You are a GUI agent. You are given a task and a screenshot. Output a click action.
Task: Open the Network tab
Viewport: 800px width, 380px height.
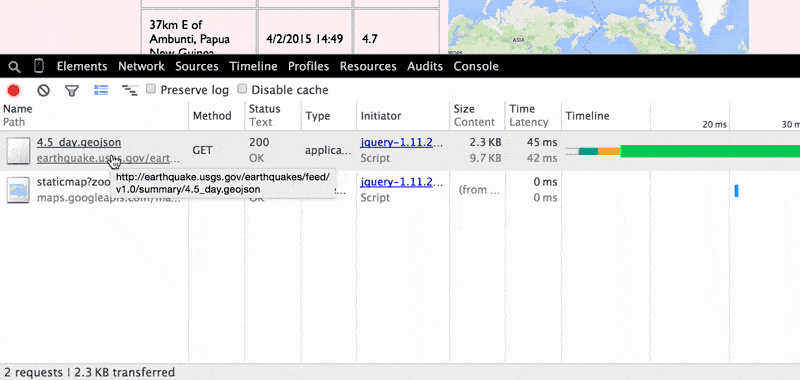[141, 66]
